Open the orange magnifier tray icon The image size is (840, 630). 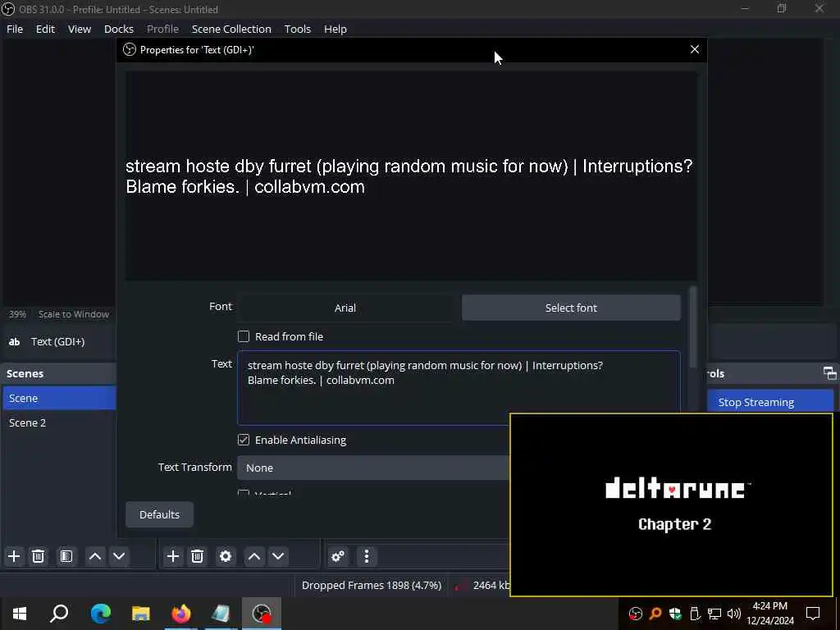click(x=655, y=614)
